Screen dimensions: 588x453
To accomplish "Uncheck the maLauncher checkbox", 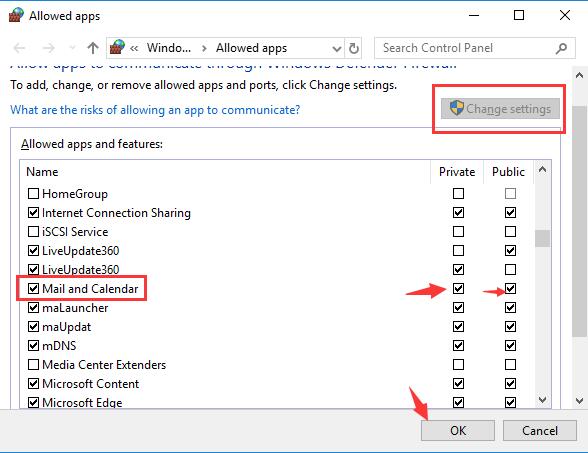I will click(33, 308).
